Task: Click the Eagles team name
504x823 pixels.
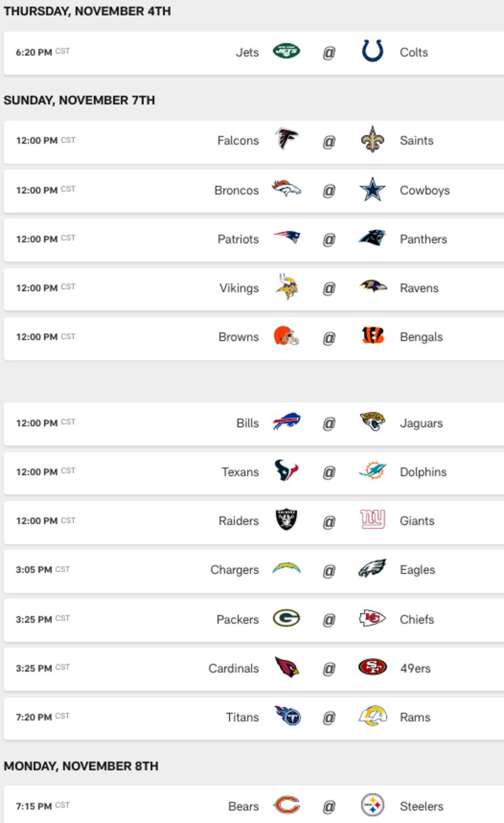Action: pyautogui.click(x=417, y=570)
